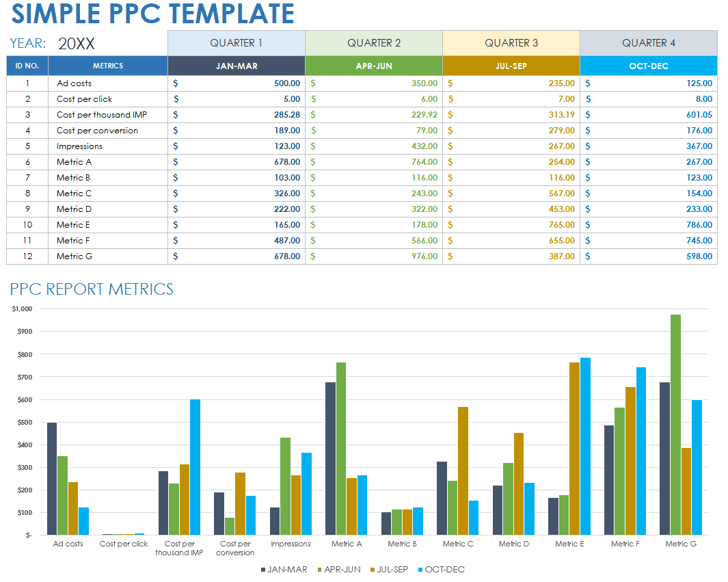Viewport: 728px width, 582px height.
Task: Click the dollar symbol in Cost per conversion JUL-SEP
Action: (x=450, y=130)
